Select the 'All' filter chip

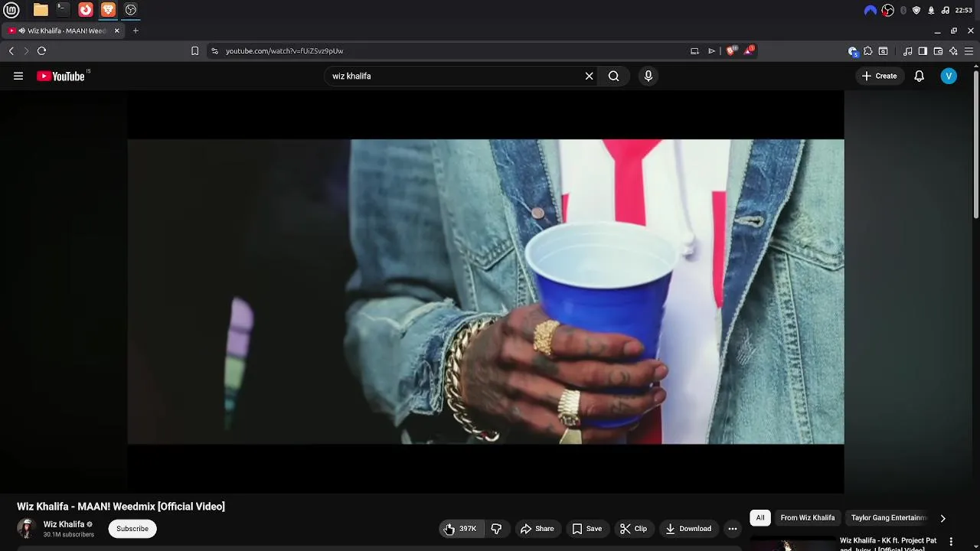click(760, 518)
